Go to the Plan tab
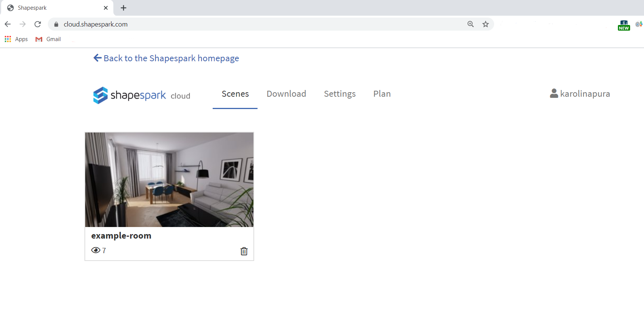Screen dimensions: 644x317 (382, 94)
